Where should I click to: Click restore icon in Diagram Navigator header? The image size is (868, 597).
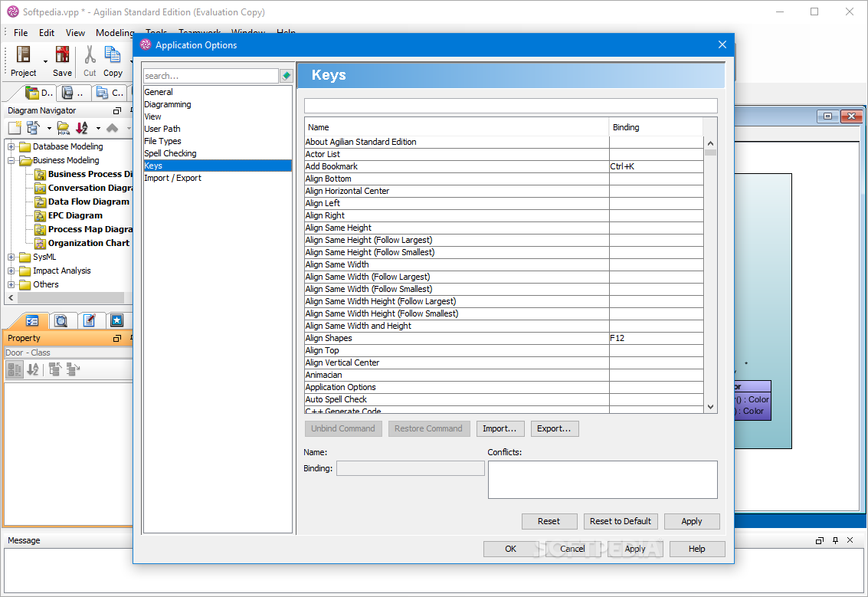(x=116, y=111)
